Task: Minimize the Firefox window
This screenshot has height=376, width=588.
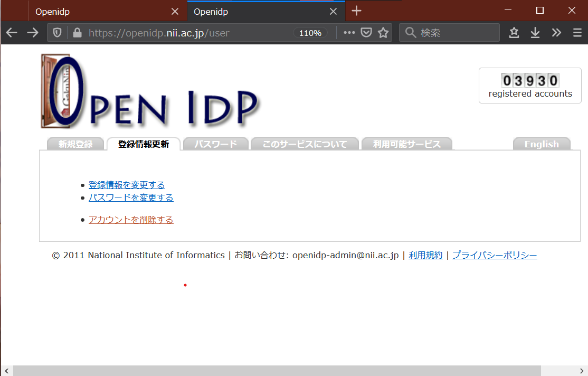Action: pos(508,10)
